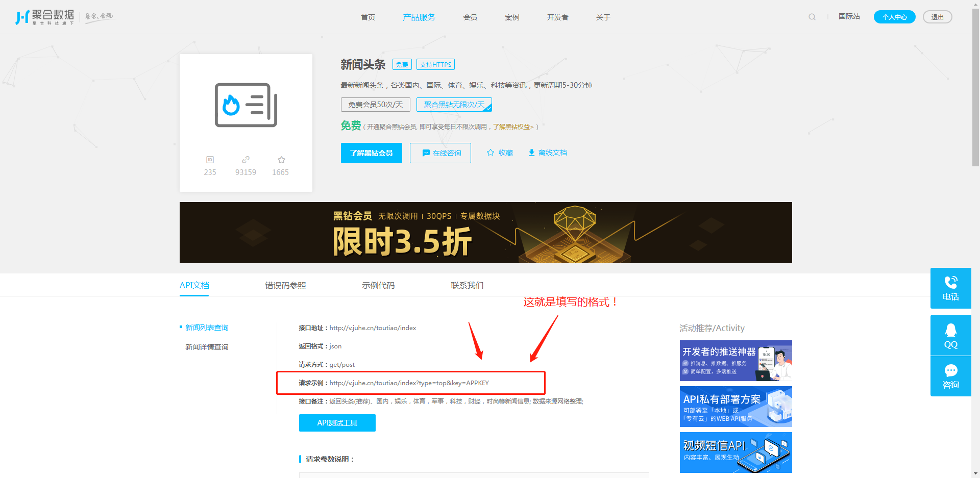Select 聚合黑钻无限次/天 plan
The width and height of the screenshot is (980, 478).
pyautogui.click(x=454, y=105)
